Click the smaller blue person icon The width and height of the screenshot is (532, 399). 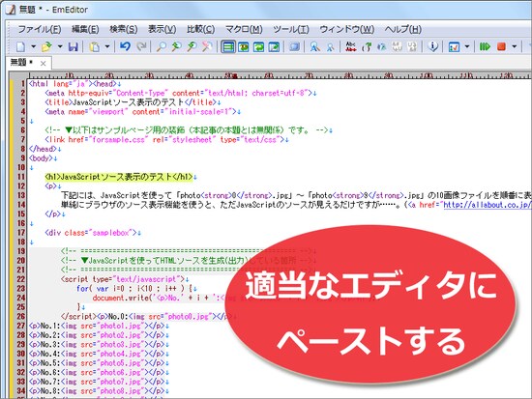[x=330, y=47]
